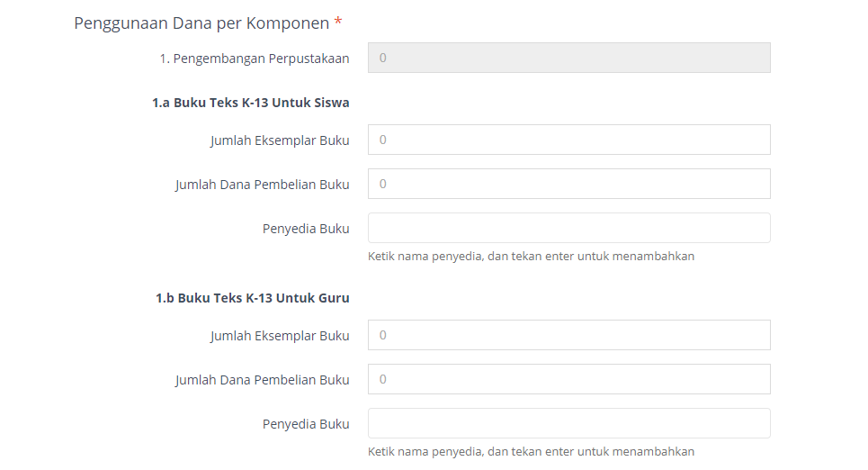Click Jumlah Eksemplar Buku label in Guru section
Image resolution: width=868 pixels, height=470 pixels.
(x=280, y=336)
